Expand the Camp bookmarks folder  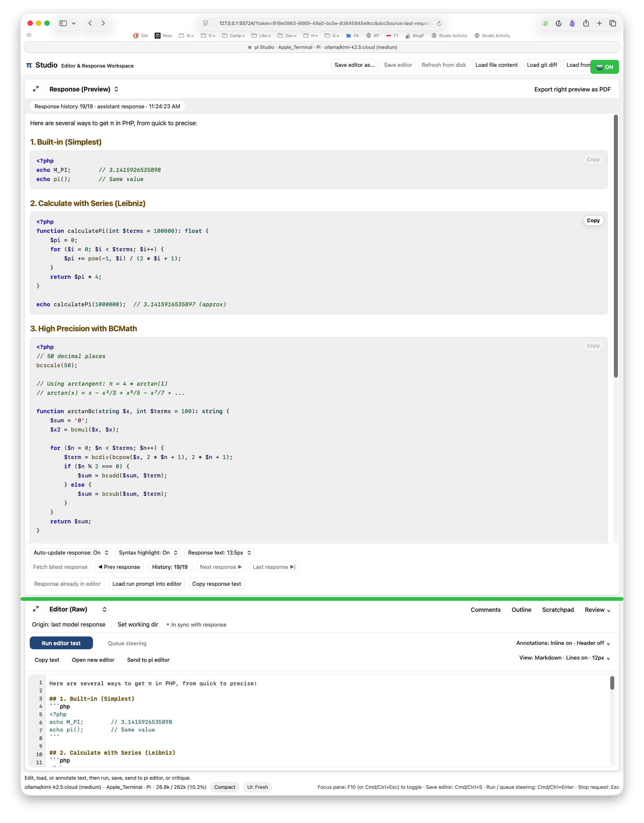(x=233, y=36)
